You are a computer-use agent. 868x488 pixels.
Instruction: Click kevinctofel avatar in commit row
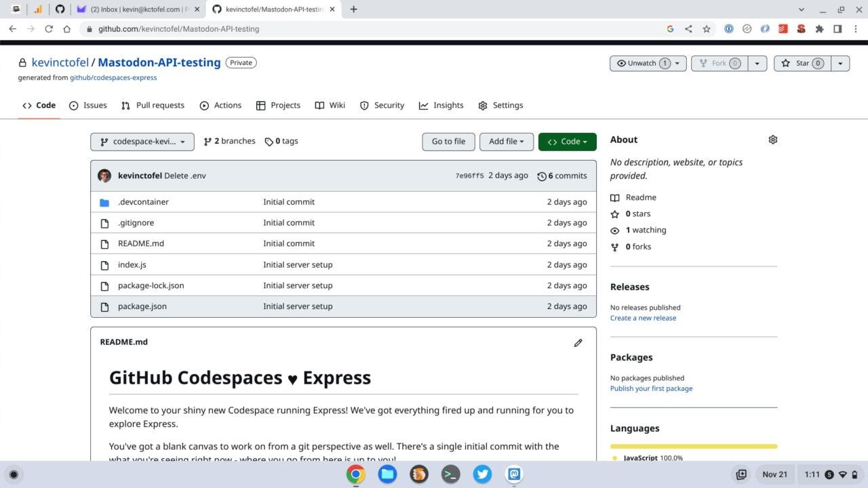pos(104,176)
